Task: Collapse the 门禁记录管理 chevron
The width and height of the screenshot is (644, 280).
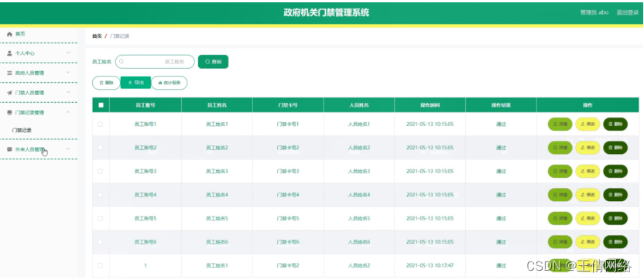Action: click(68, 112)
